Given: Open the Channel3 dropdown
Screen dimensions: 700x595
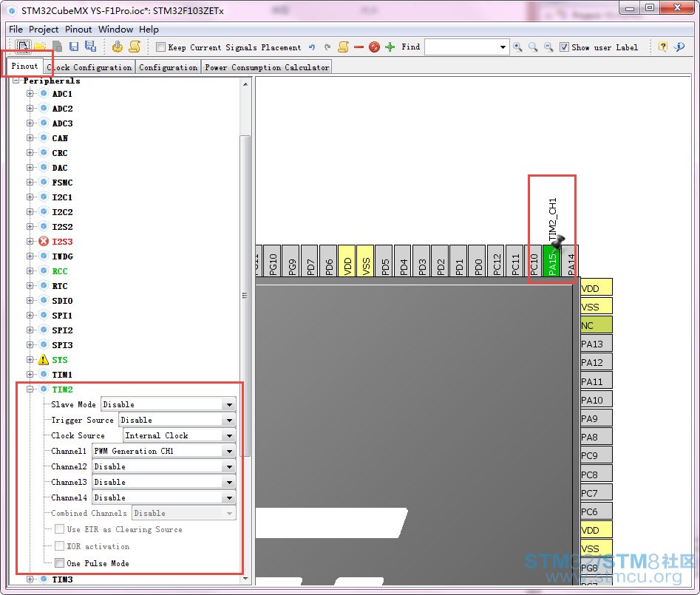Looking at the screenshot, I should [x=229, y=483].
